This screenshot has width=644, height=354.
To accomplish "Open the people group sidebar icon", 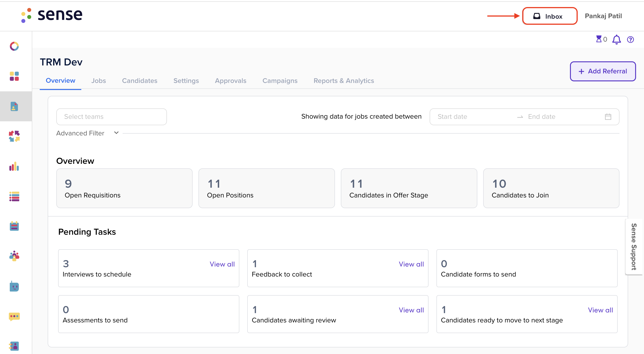I will tap(14, 256).
